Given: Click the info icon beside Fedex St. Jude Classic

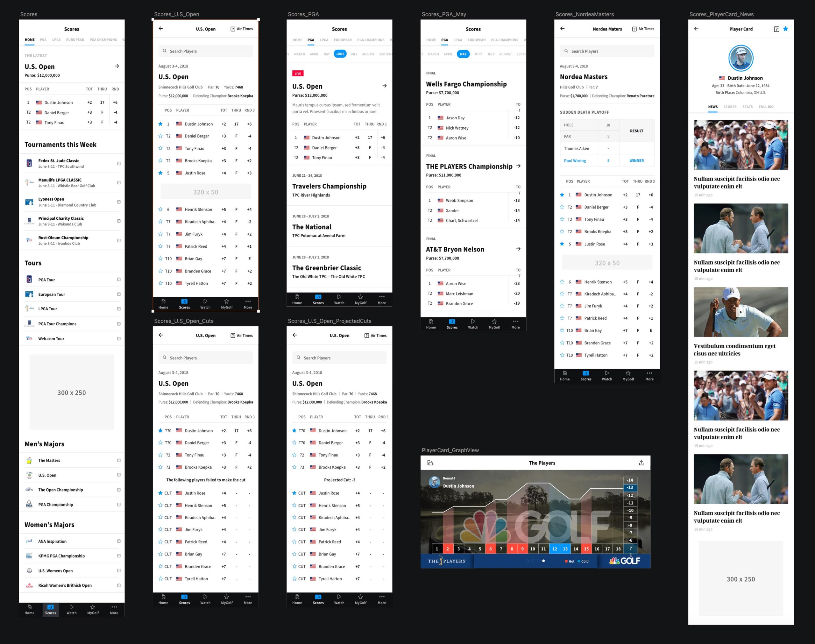Looking at the screenshot, I should pyautogui.click(x=119, y=163).
